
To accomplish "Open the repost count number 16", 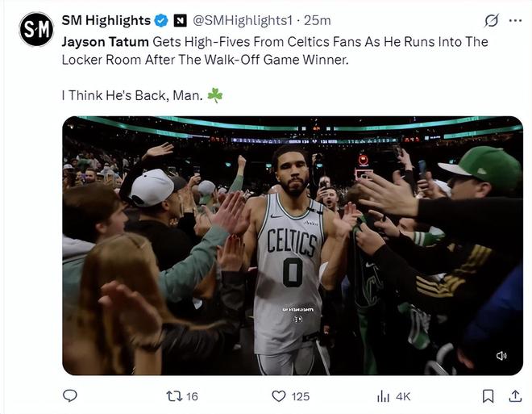I will (192, 396).
